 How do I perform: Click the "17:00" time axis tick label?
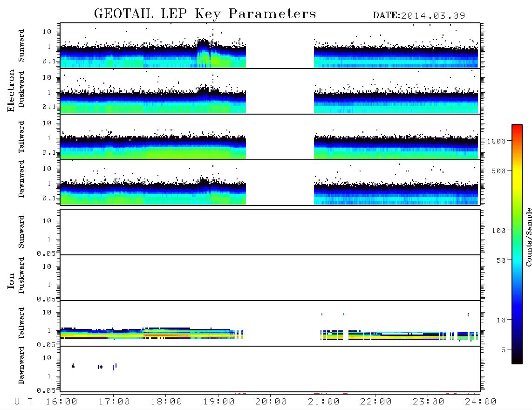click(x=114, y=402)
